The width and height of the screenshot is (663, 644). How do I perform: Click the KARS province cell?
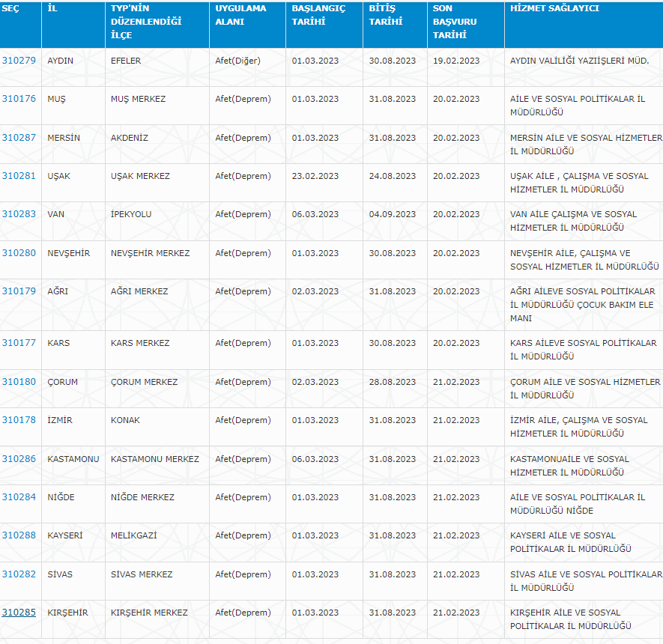coord(73,350)
